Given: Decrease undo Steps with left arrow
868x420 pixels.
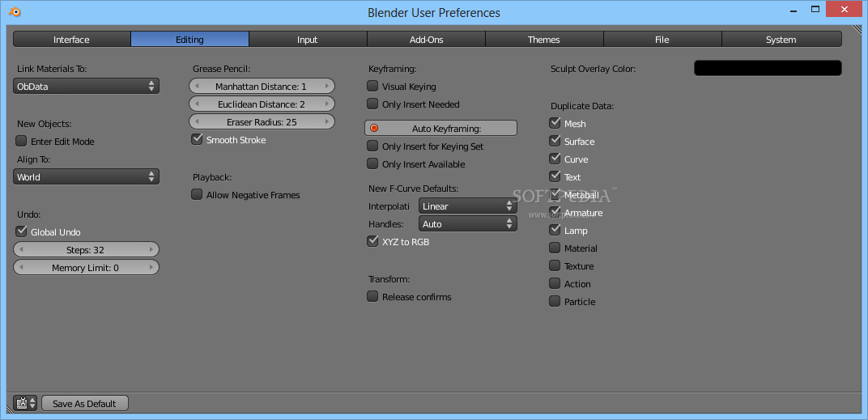Looking at the screenshot, I should (21, 250).
